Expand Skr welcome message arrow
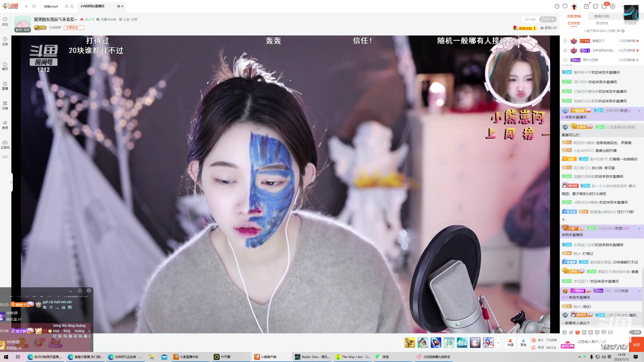The width and height of the screenshot is (644, 362). [639, 291]
